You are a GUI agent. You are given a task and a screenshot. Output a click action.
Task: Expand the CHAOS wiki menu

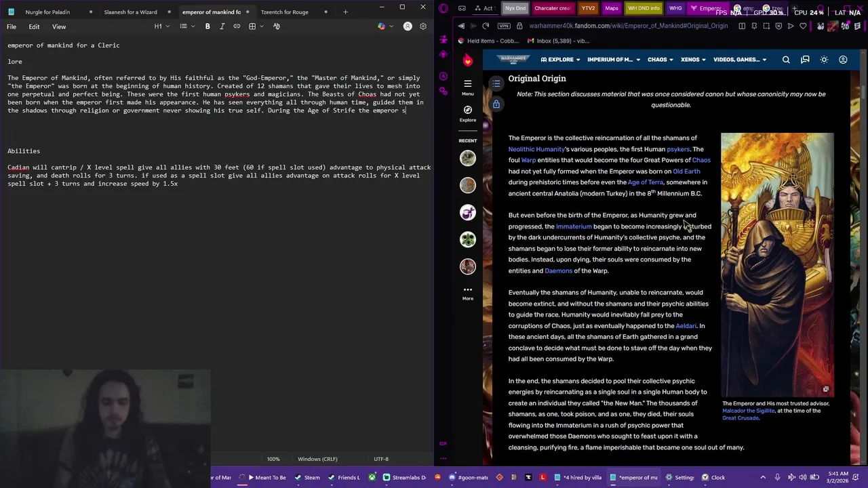pyautogui.click(x=660, y=60)
